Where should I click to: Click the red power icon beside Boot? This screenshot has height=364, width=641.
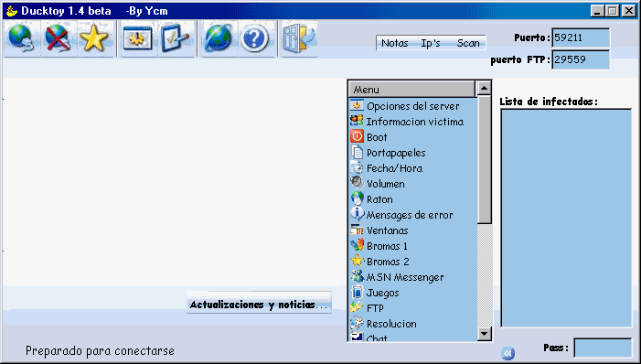click(357, 136)
